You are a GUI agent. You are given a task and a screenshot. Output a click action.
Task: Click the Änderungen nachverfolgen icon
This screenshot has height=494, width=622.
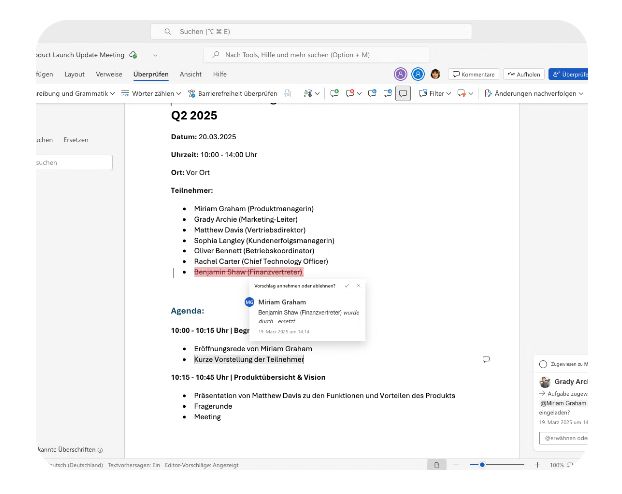pos(488,93)
